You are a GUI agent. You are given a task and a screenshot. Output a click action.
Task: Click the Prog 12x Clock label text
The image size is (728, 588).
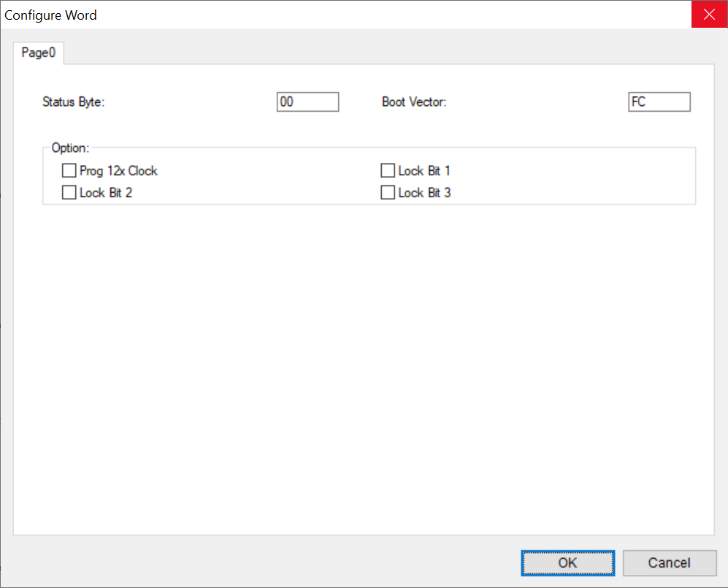click(118, 171)
